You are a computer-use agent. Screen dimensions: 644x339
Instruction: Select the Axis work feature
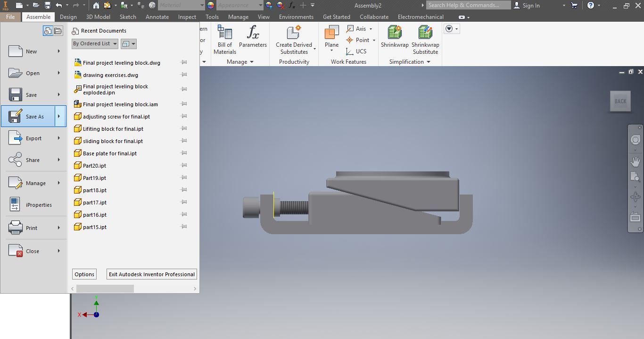click(x=357, y=29)
